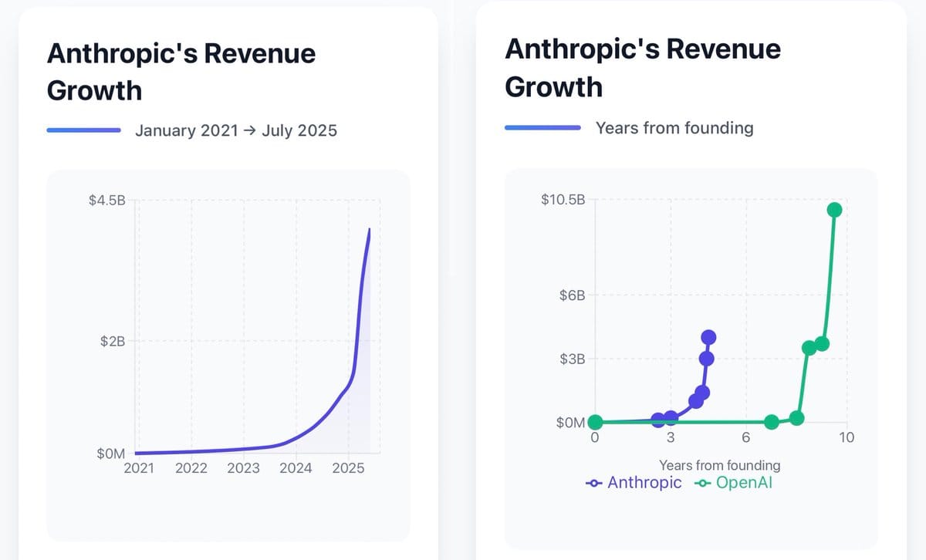Click Anthropic's highest purple data point
This screenshot has width=926, height=560.
pos(708,337)
